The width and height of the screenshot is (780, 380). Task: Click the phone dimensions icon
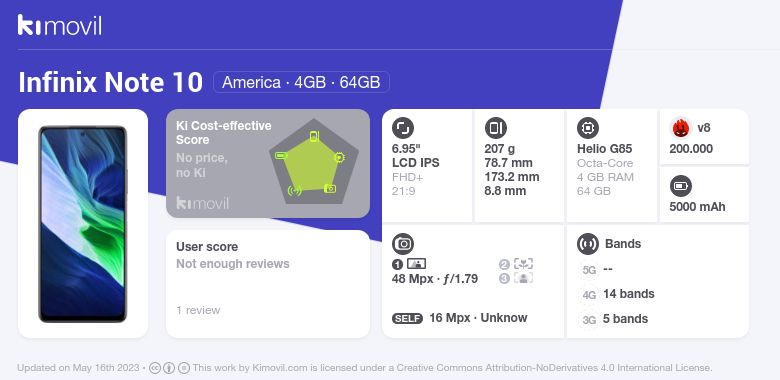point(495,128)
